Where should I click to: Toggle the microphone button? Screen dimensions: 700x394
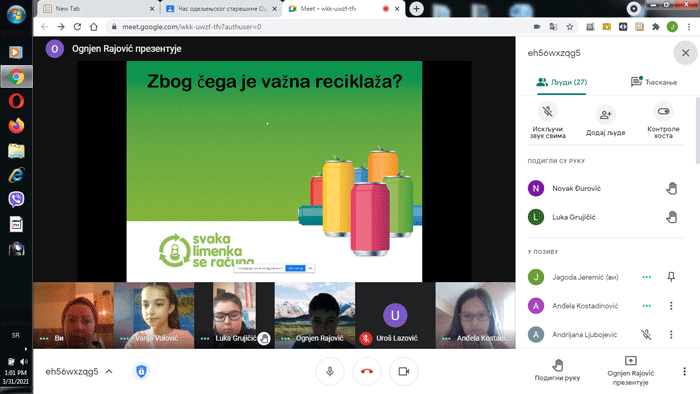(x=330, y=371)
